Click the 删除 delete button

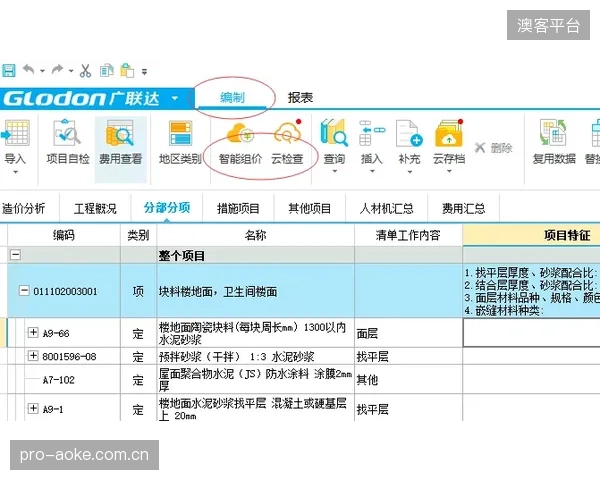(x=493, y=148)
